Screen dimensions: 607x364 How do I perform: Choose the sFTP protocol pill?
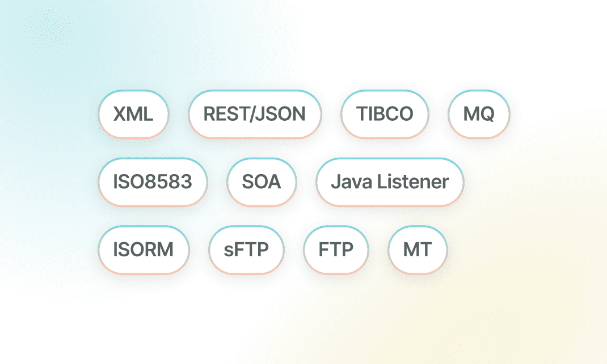pos(246,249)
